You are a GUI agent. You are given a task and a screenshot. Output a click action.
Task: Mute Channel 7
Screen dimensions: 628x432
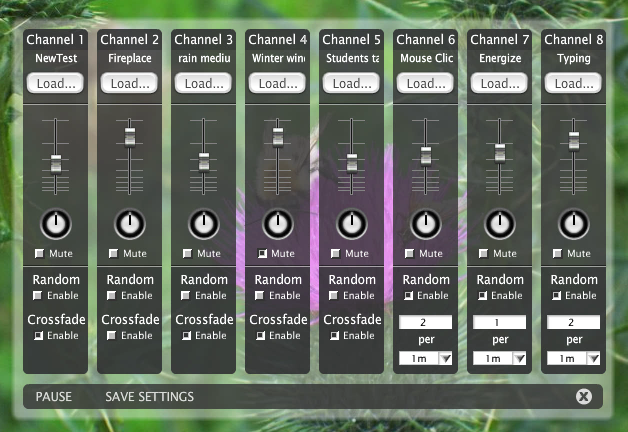point(483,253)
